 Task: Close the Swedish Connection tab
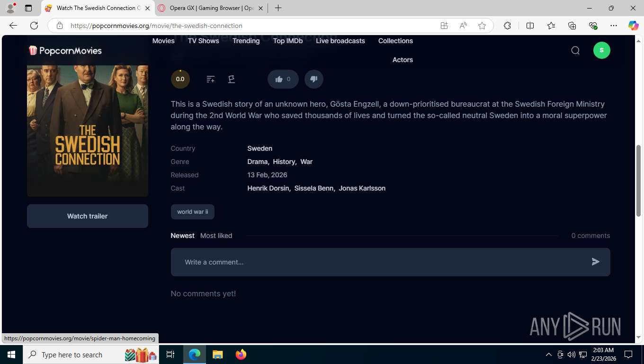pos(147,8)
